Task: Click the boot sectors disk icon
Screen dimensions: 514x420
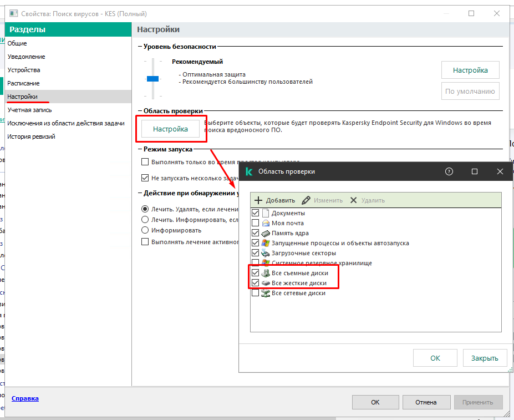Action: [265, 253]
